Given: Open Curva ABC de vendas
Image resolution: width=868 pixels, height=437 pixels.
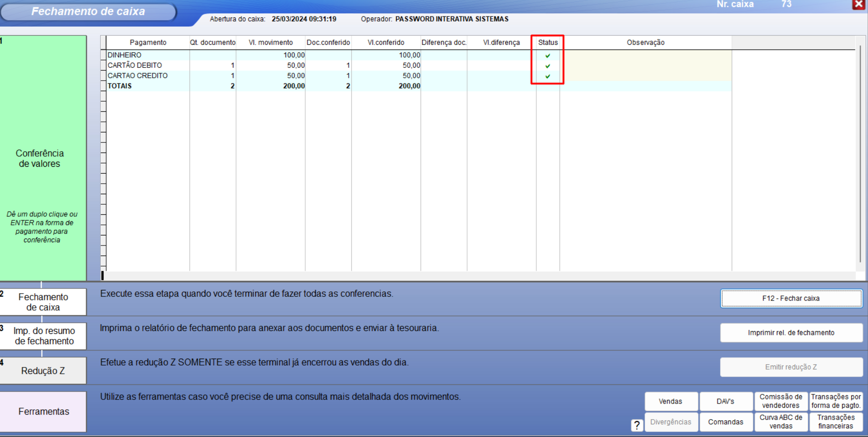Looking at the screenshot, I should pos(781,422).
